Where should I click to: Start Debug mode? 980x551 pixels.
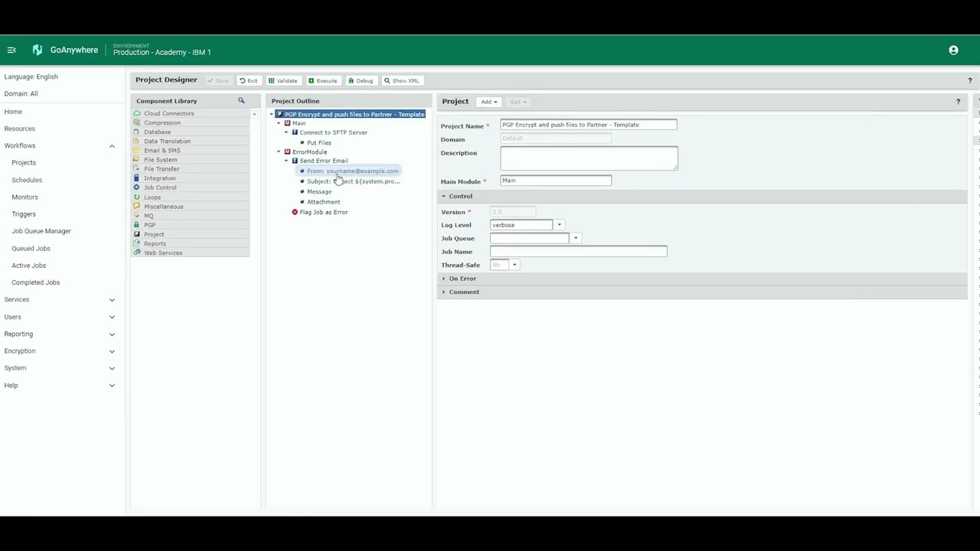(360, 80)
